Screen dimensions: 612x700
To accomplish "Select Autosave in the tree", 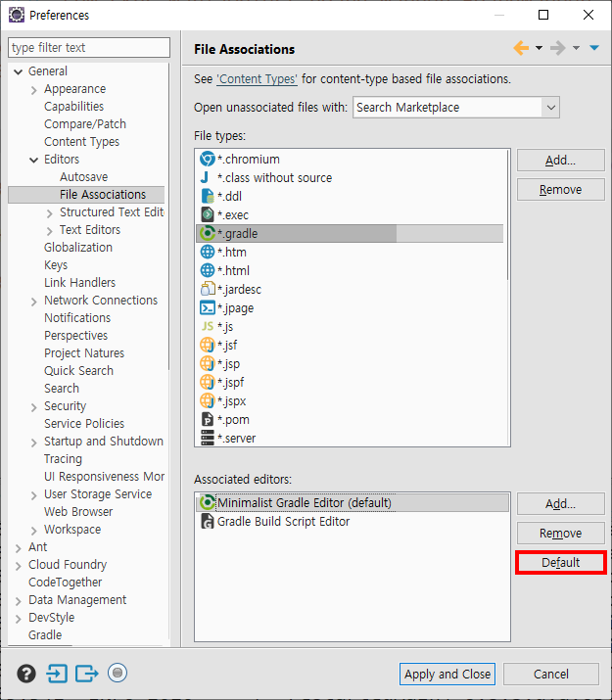I will pos(83,177).
